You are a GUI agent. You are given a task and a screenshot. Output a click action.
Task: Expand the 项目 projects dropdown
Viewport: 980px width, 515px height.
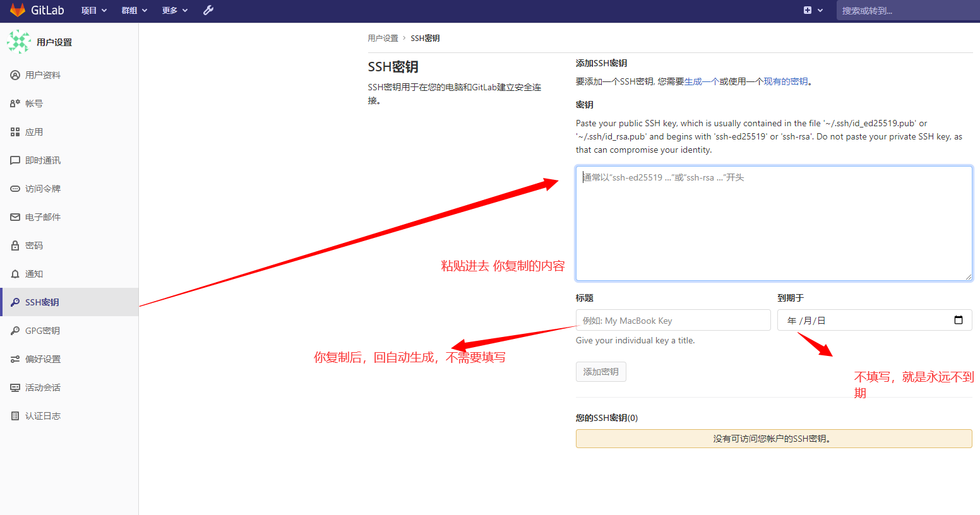point(94,11)
